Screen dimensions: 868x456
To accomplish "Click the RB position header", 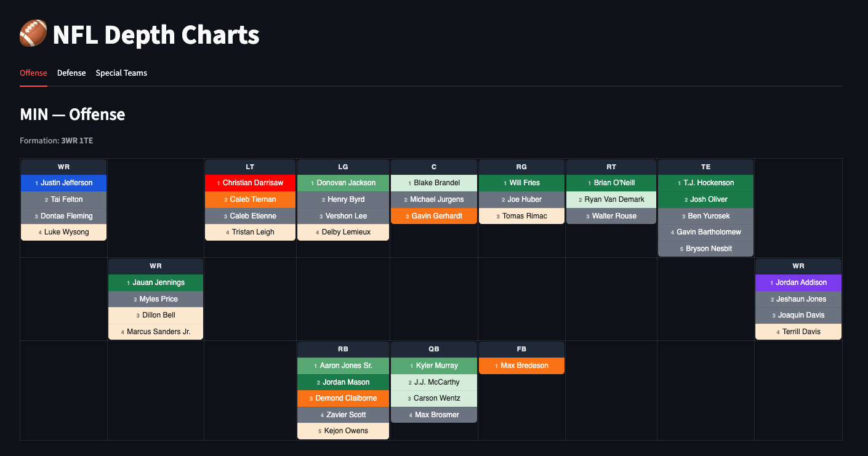I will point(343,349).
